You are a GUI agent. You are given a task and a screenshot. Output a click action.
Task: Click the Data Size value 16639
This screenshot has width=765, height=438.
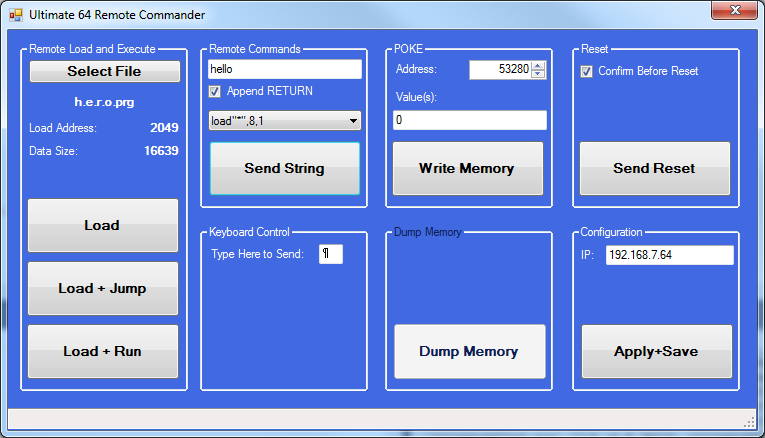point(161,151)
